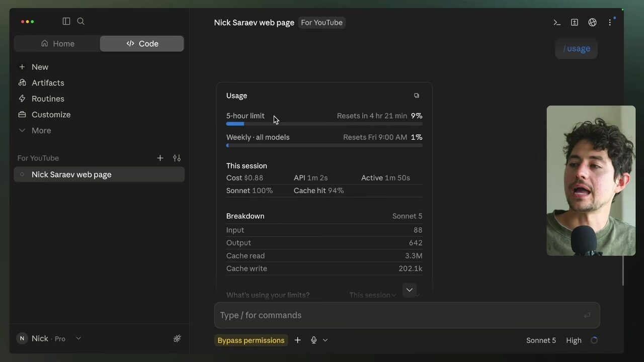Copy the Usage panel with copy icon
Image resolution: width=644 pixels, height=362 pixels.
coord(417,96)
